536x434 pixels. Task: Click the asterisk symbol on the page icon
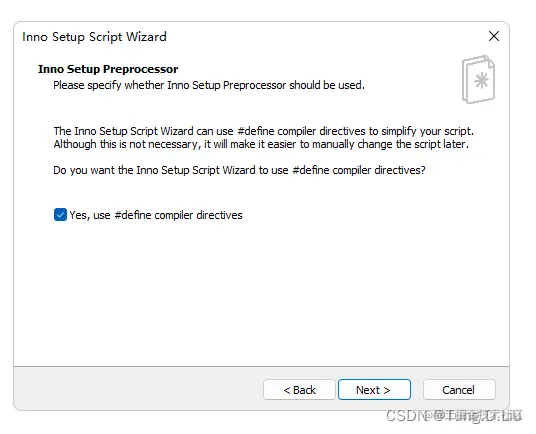(481, 81)
